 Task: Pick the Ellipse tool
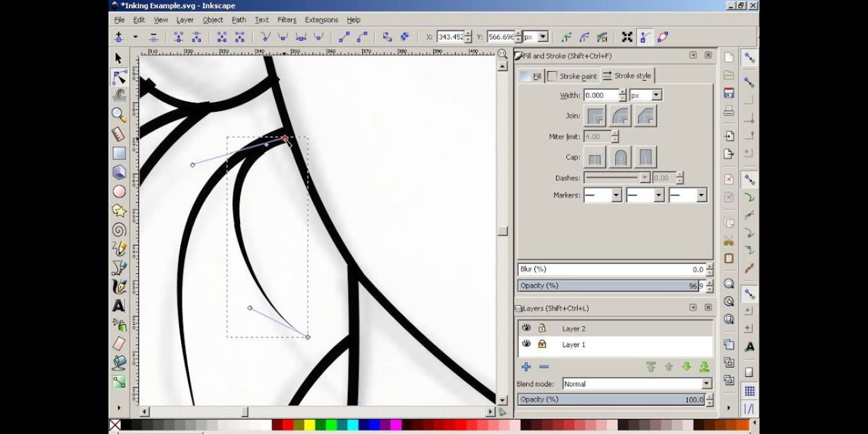coord(118,191)
